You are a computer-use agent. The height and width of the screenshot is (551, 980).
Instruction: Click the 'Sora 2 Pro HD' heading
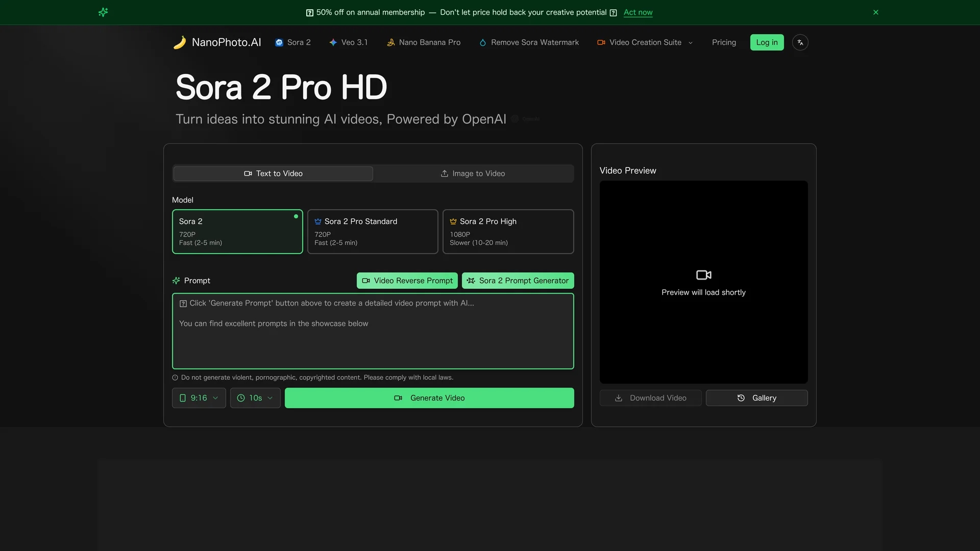coord(281,87)
